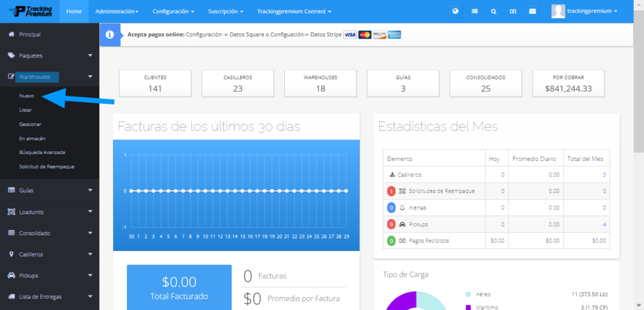Click the edit icon beside Warehouses

point(11,77)
